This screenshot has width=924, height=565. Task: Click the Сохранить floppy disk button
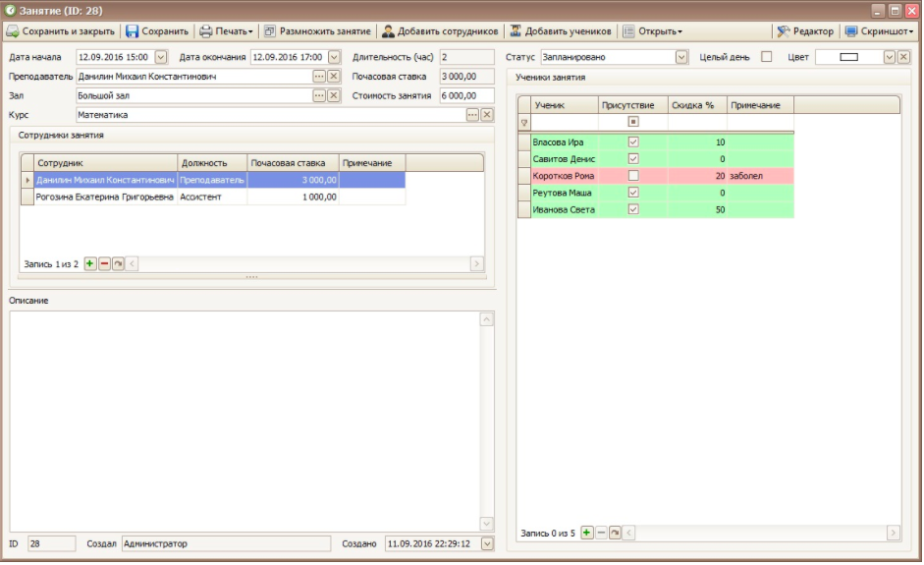coord(157,31)
